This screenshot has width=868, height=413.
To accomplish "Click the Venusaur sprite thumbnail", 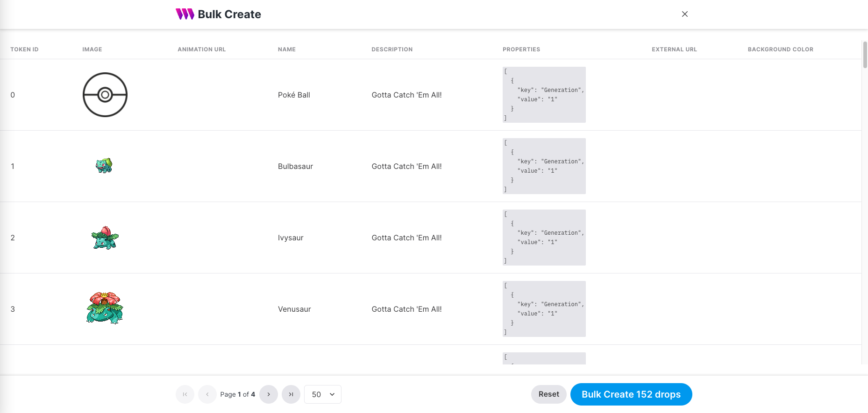I will pos(105,308).
